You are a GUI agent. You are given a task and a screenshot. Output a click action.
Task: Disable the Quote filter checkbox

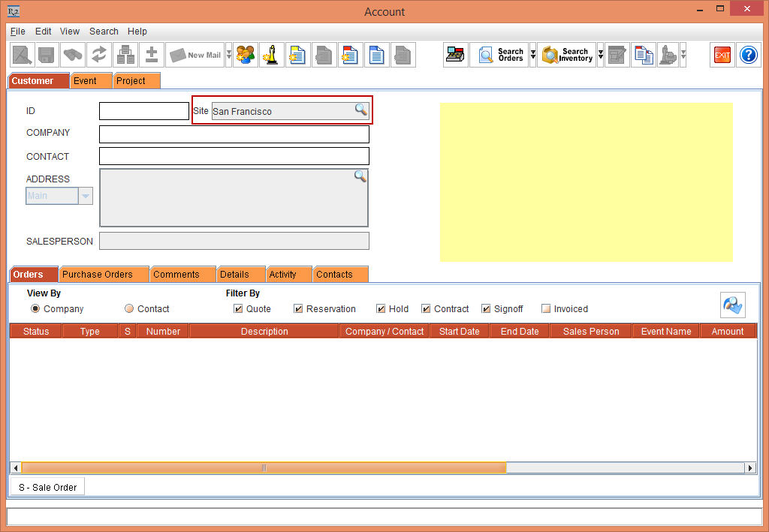point(237,308)
